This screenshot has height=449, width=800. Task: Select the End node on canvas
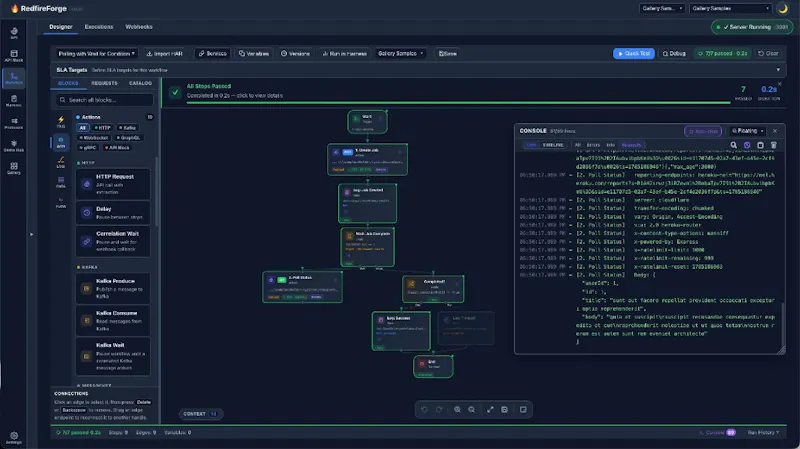coord(433,366)
